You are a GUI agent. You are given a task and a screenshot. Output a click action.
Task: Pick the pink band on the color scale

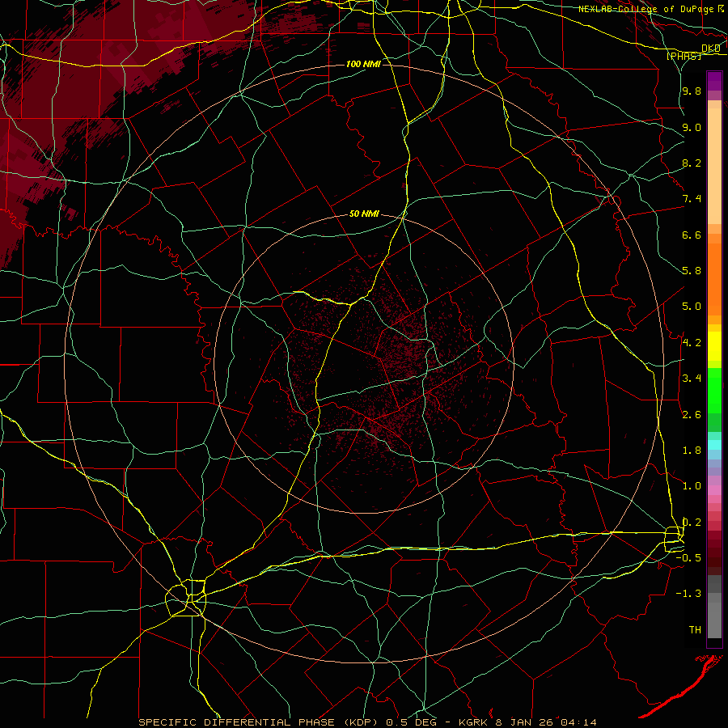pyautogui.click(x=714, y=490)
